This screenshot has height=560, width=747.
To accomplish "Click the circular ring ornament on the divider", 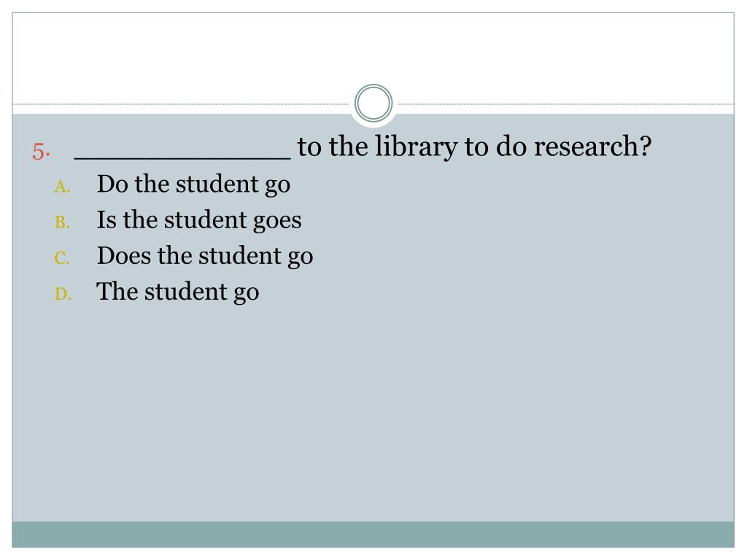I will point(373,104).
